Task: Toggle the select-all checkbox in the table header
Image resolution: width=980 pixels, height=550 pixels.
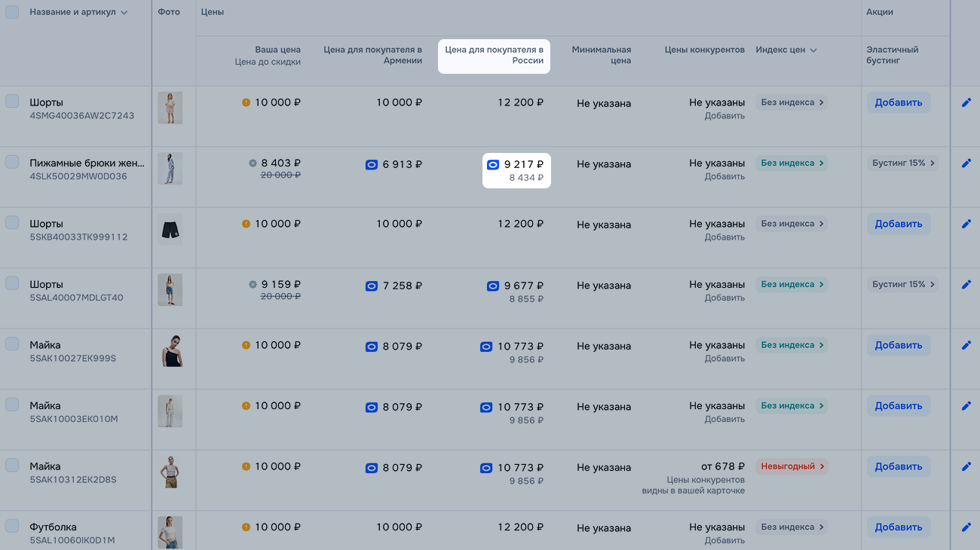Action: pyautogui.click(x=12, y=12)
